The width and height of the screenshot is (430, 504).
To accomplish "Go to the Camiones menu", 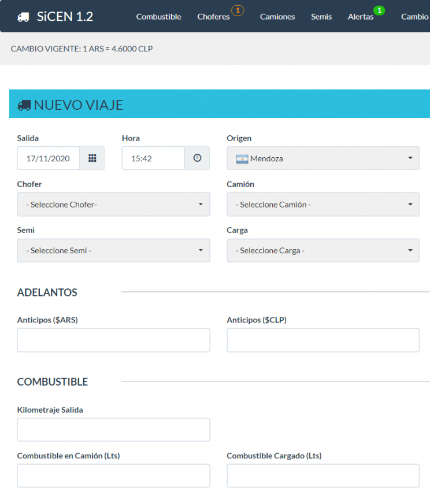I will pos(277,17).
